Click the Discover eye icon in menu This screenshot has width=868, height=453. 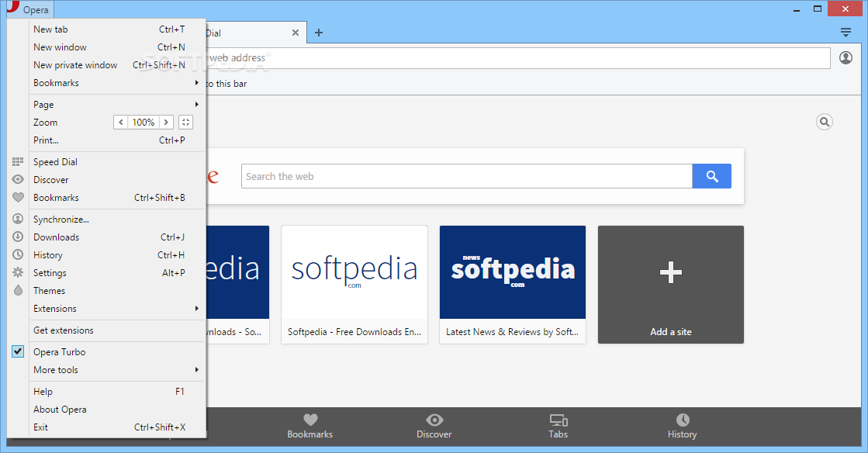18,179
